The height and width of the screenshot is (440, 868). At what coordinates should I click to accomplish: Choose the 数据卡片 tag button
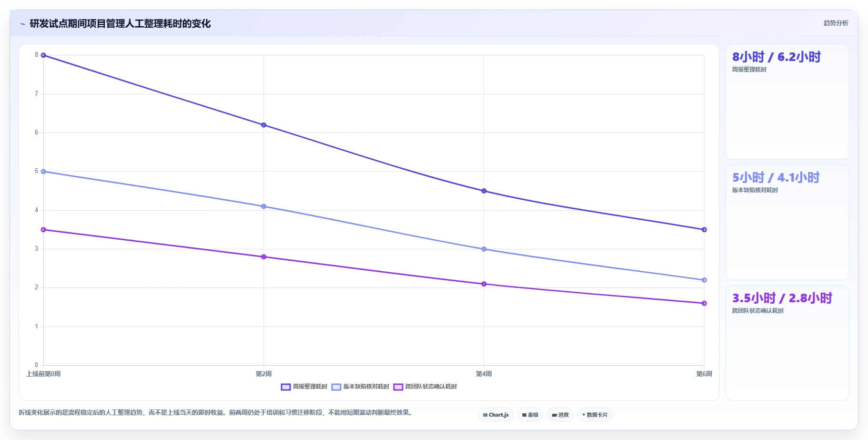tap(595, 415)
